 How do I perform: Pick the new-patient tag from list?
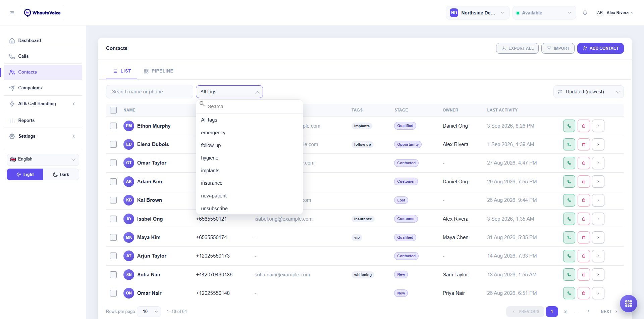coord(250,196)
